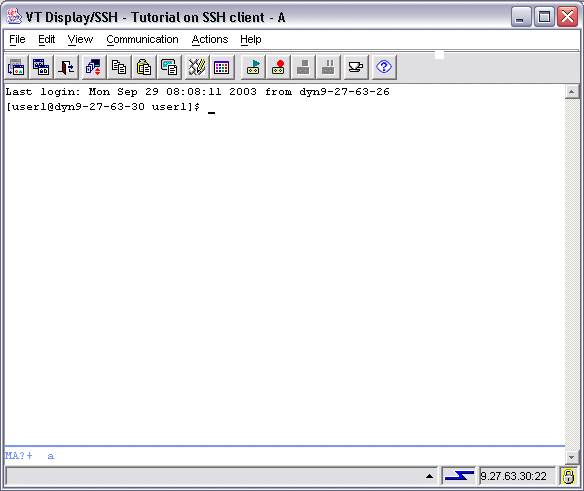Click the application icon in title bar
This screenshot has height=491, width=584.
coord(14,16)
